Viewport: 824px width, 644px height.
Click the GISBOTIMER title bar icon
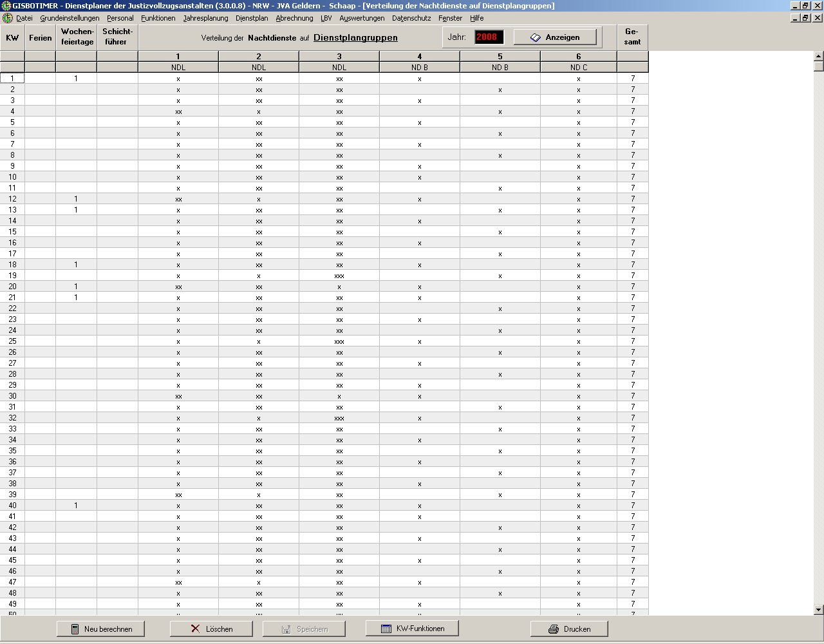coord(6,6)
